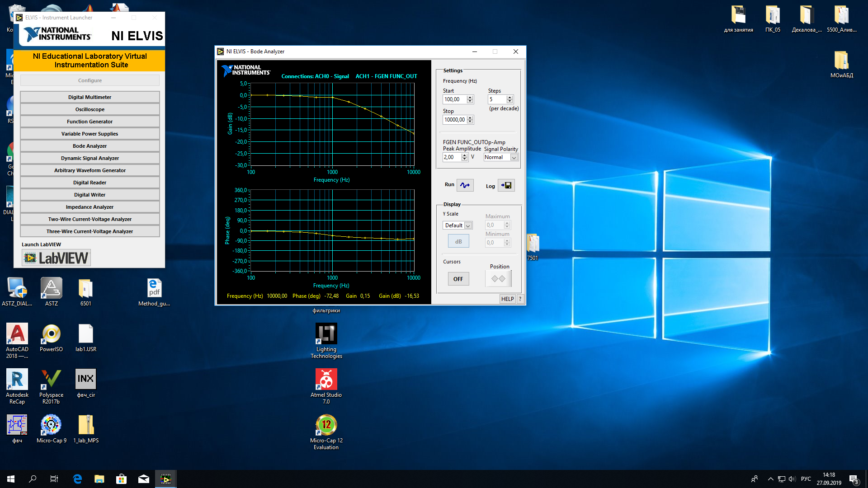
Task: Select the PowerISO desktop icon
Action: (x=51, y=338)
